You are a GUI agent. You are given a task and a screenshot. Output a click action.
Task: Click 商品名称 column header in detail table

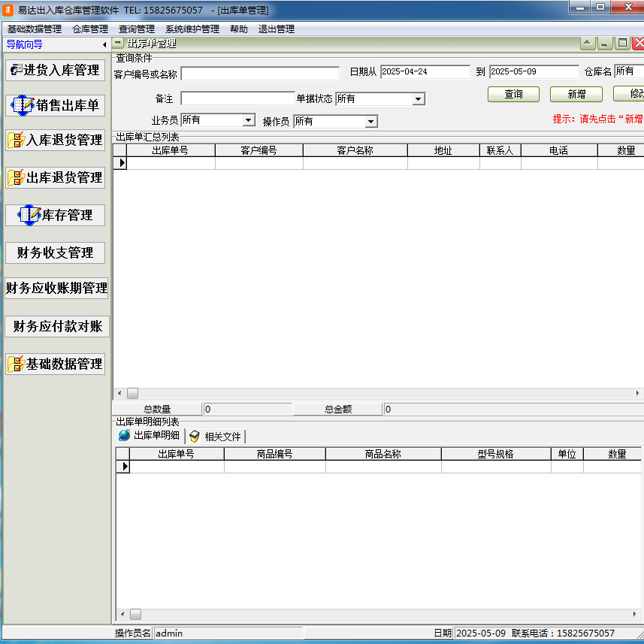pos(382,454)
